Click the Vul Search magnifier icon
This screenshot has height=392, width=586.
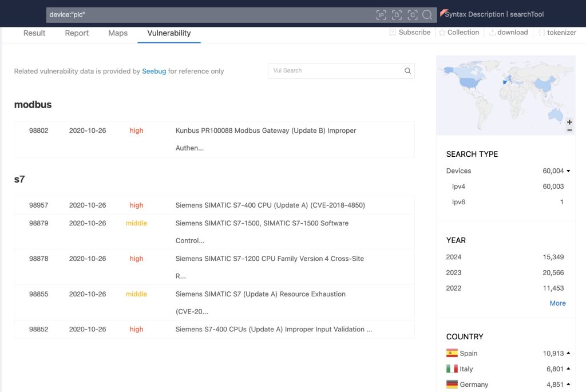click(x=407, y=70)
